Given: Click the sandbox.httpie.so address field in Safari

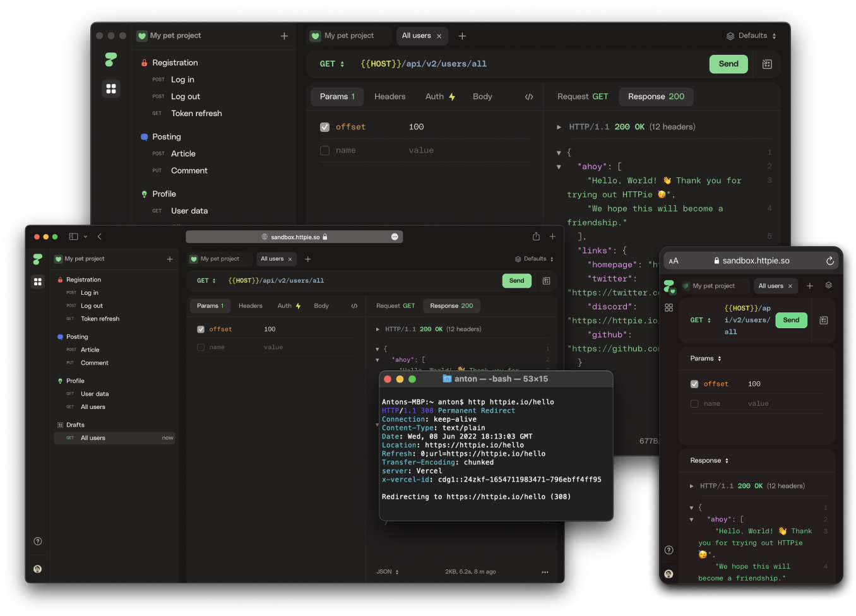Looking at the screenshot, I should [294, 237].
